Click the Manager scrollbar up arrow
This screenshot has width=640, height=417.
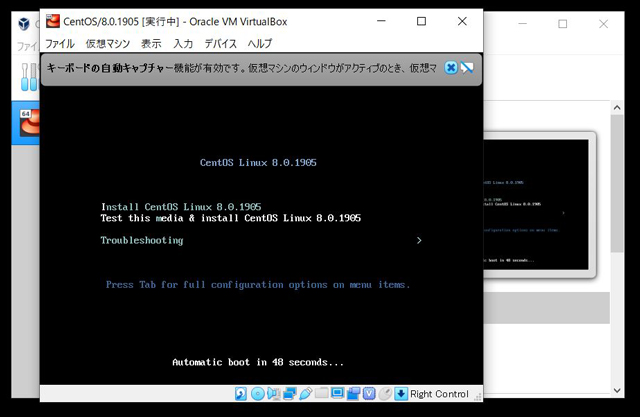pos(617,108)
